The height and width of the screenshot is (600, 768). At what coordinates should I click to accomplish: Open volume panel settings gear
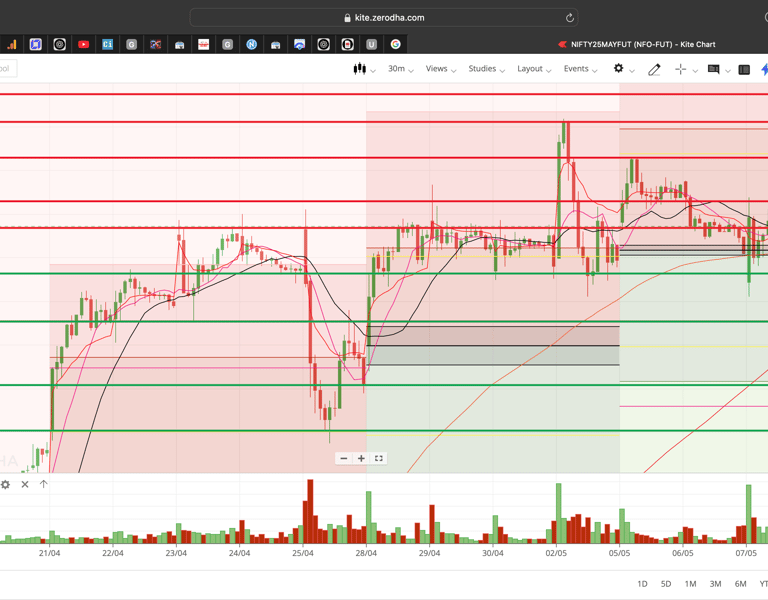coord(5,484)
